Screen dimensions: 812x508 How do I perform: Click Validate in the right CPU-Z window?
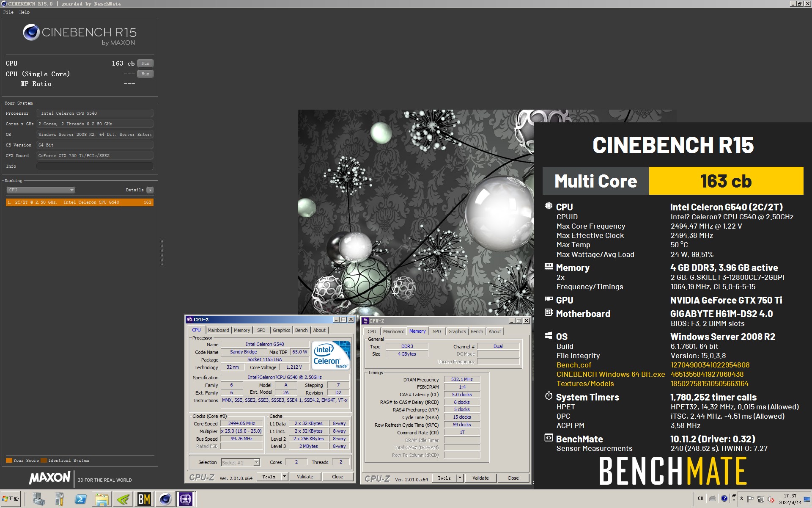pos(480,478)
